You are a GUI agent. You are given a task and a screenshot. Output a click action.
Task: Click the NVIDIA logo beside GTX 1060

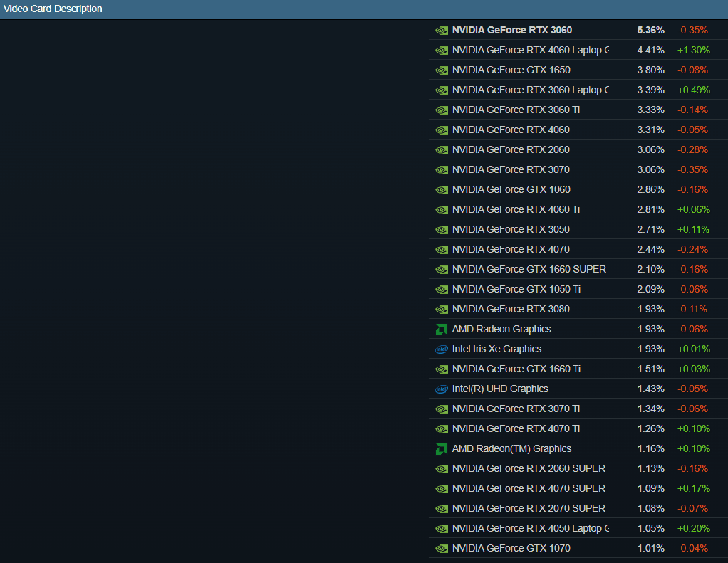coord(442,190)
